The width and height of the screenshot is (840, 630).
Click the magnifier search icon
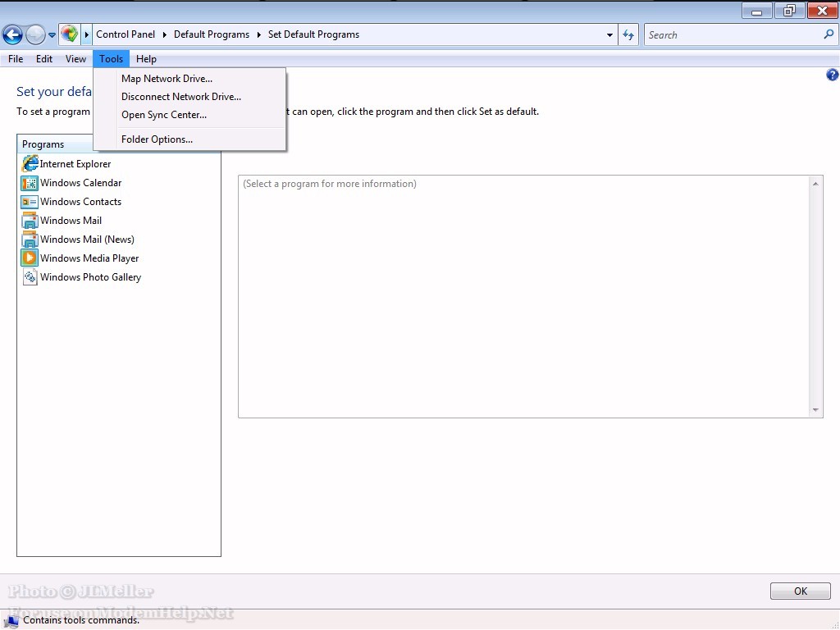[829, 34]
